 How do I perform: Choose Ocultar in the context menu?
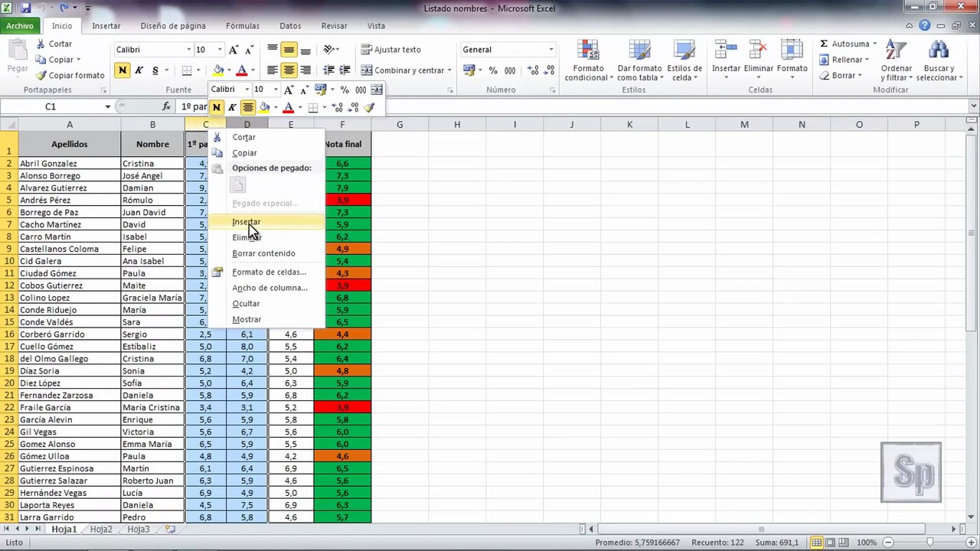pos(266,304)
